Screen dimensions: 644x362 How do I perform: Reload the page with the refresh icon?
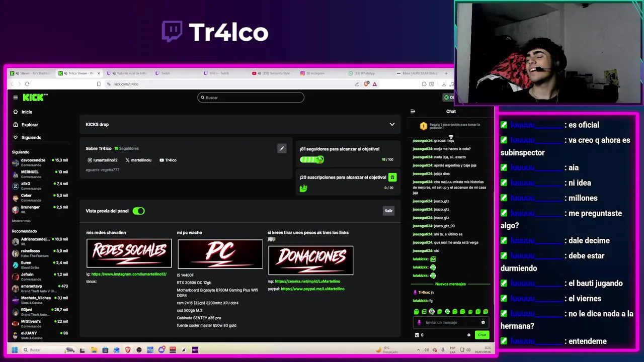pyautogui.click(x=27, y=84)
